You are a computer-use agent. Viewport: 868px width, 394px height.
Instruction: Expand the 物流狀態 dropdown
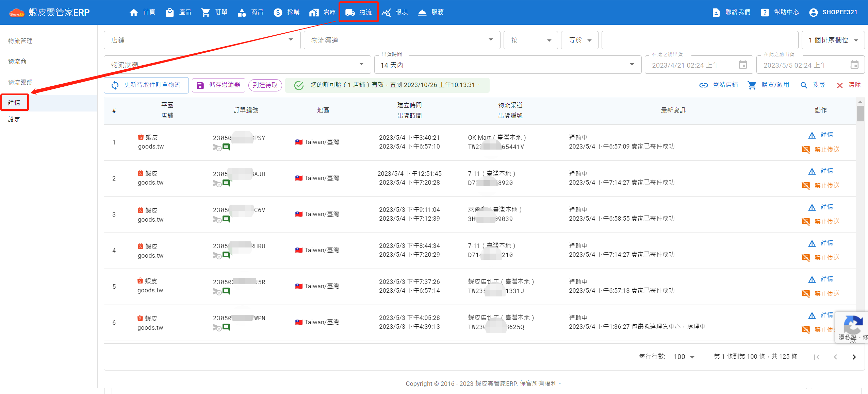tap(237, 65)
